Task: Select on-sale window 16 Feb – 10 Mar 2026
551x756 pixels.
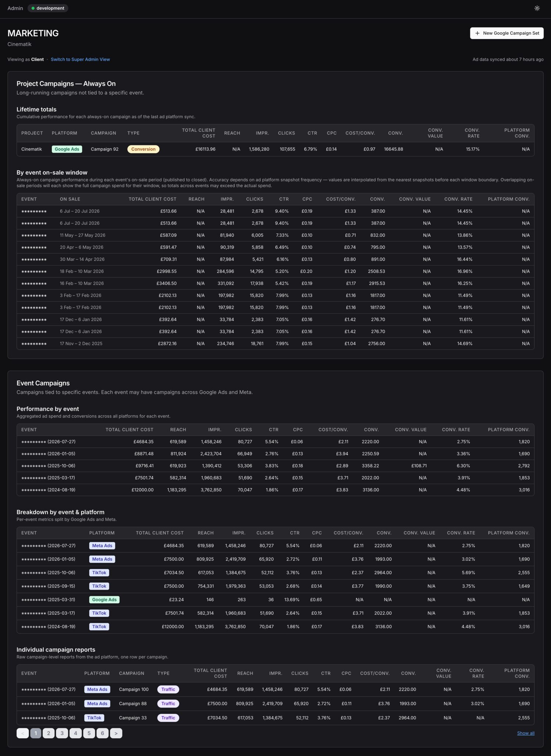Action: pyautogui.click(x=82, y=283)
